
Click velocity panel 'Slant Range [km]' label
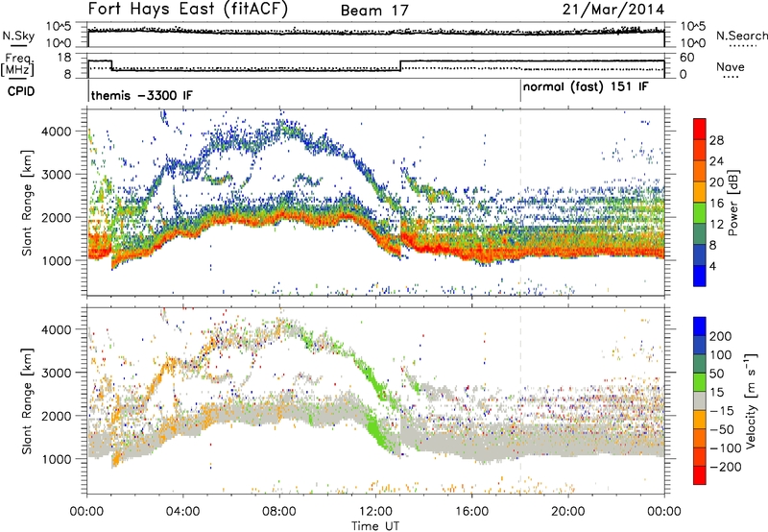tap(27, 400)
